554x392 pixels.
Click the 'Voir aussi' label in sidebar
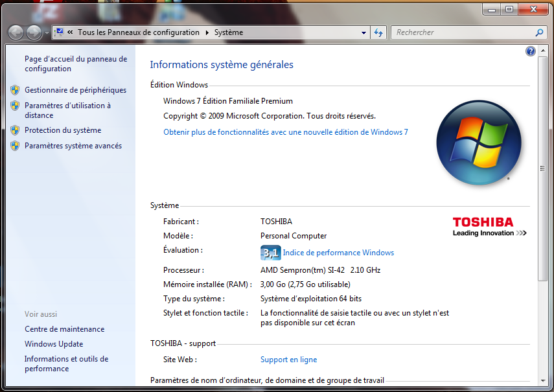pyautogui.click(x=41, y=314)
